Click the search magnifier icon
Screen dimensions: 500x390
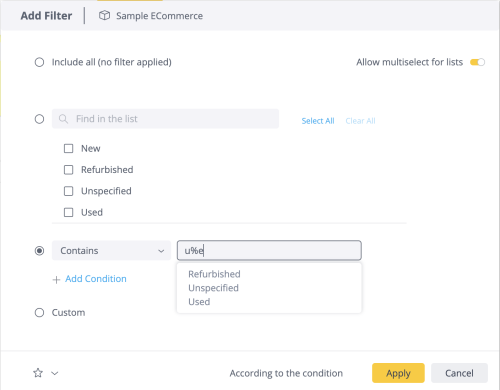63,119
